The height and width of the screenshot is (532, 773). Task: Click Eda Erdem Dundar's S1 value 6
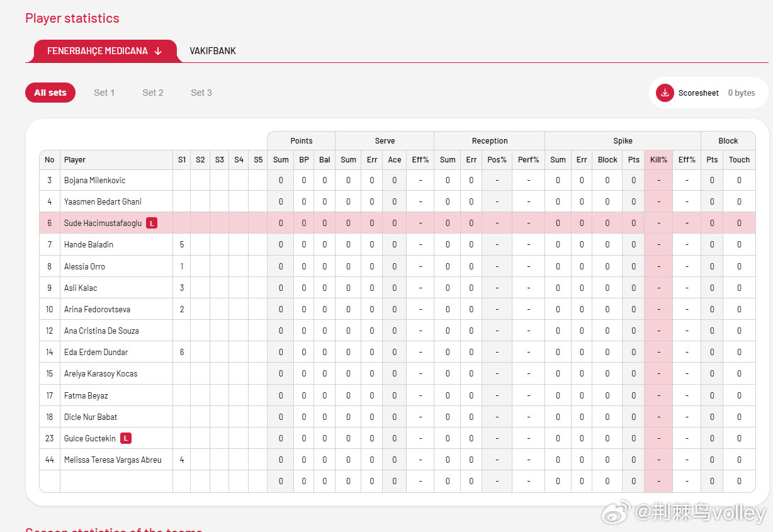pyautogui.click(x=182, y=352)
